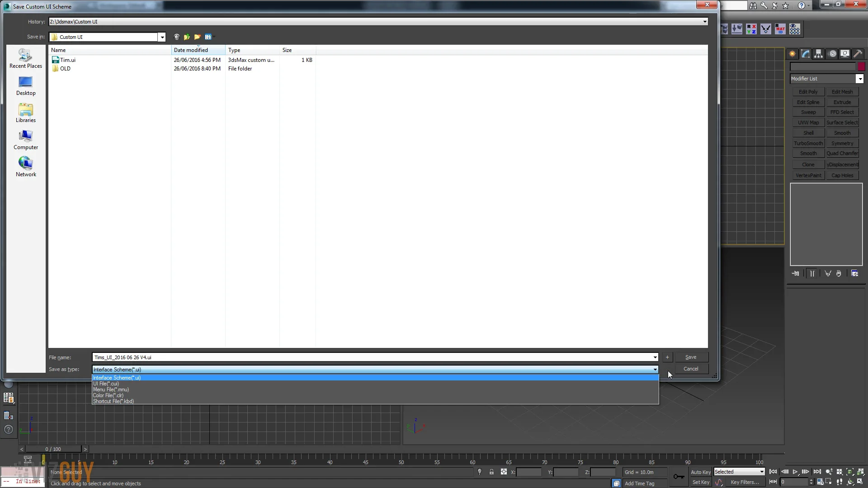Screen dimensions: 868x488
Task: Expand the History path dropdown
Action: pos(704,22)
